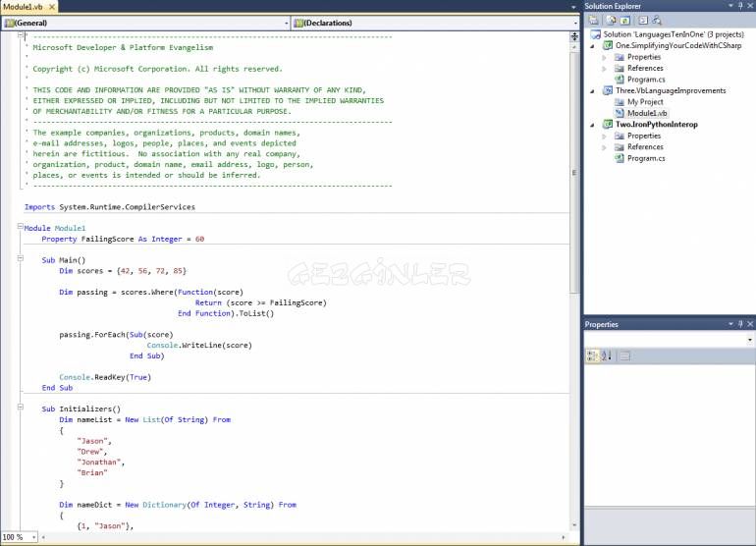Click the 'Imports System.Runtime.CompilerServices' code line
The image size is (756, 546).
click(110, 207)
